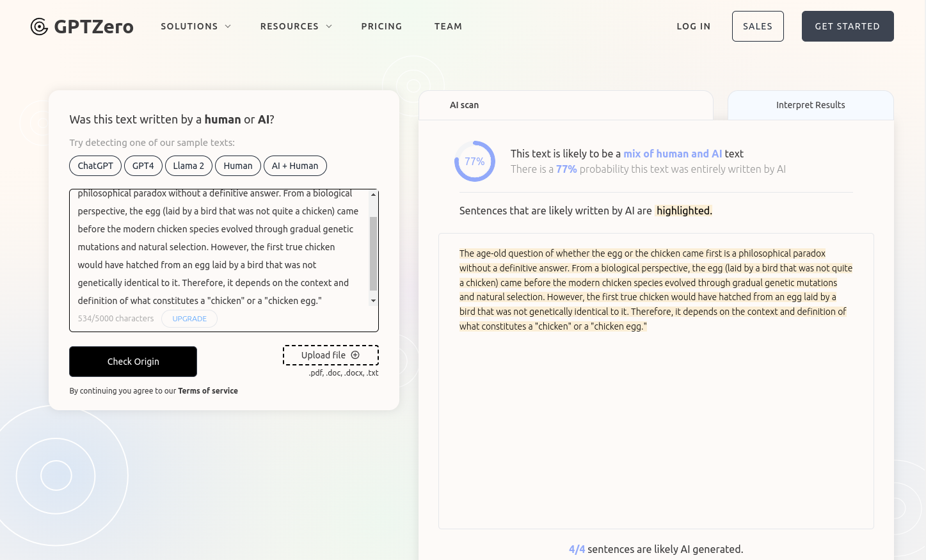
Task: Expand the Solutions dropdown menu
Action: 195,26
